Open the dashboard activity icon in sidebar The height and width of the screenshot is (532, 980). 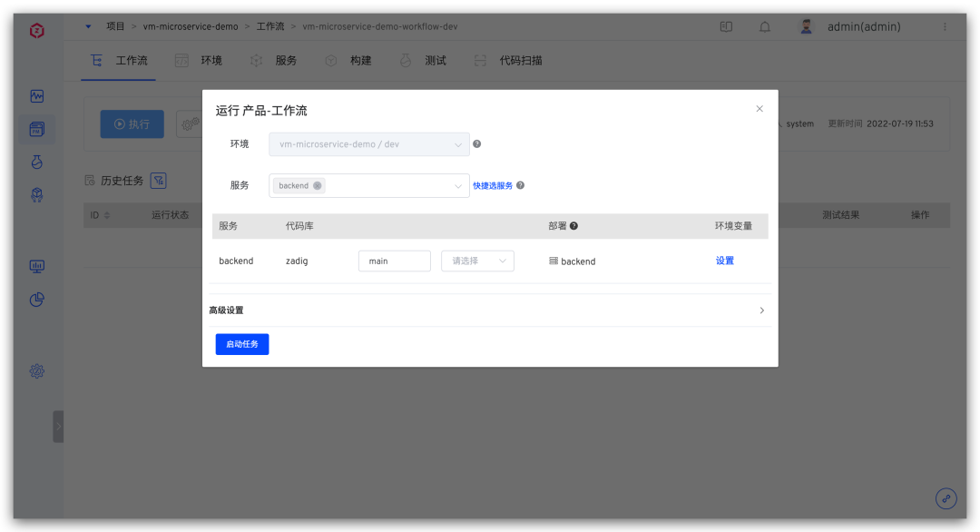click(x=37, y=96)
